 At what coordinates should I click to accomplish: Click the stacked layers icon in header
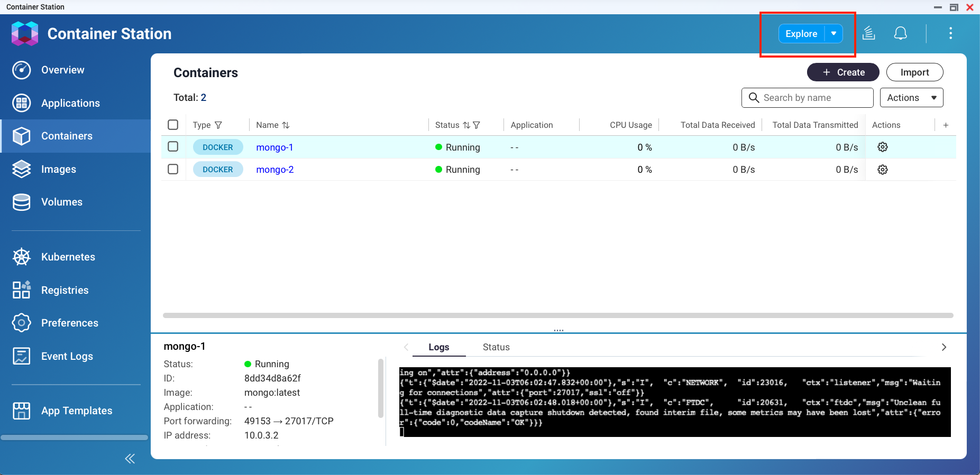(868, 33)
